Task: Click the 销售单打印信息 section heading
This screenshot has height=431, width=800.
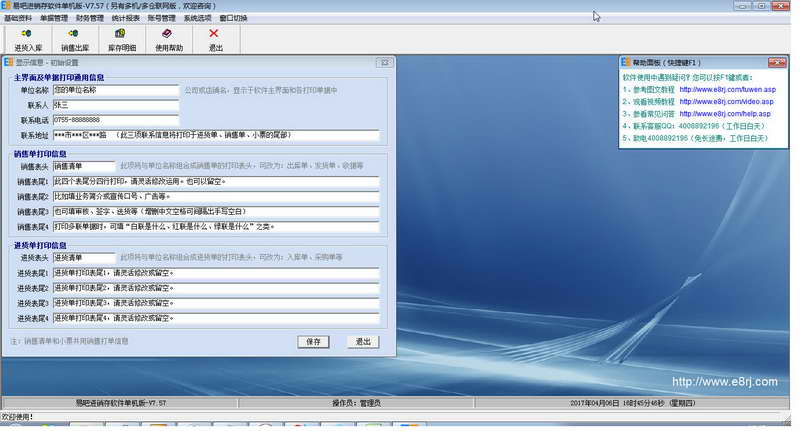Action: click(40, 154)
